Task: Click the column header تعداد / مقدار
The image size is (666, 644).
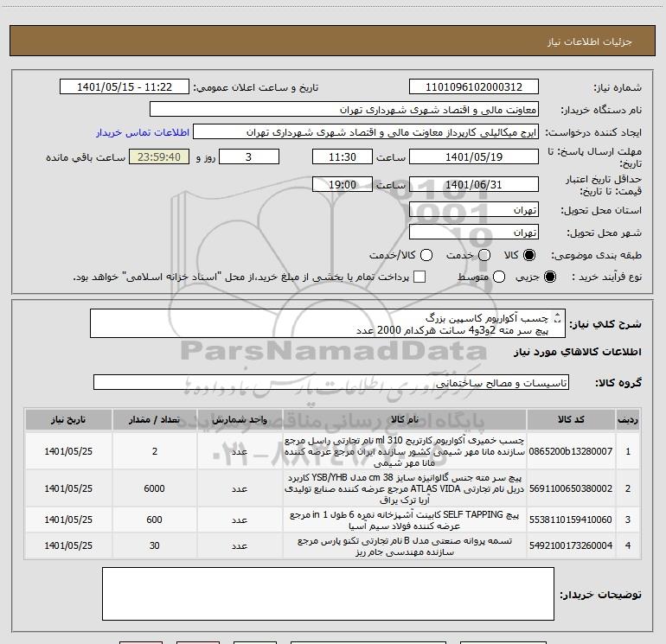Action: (x=154, y=419)
